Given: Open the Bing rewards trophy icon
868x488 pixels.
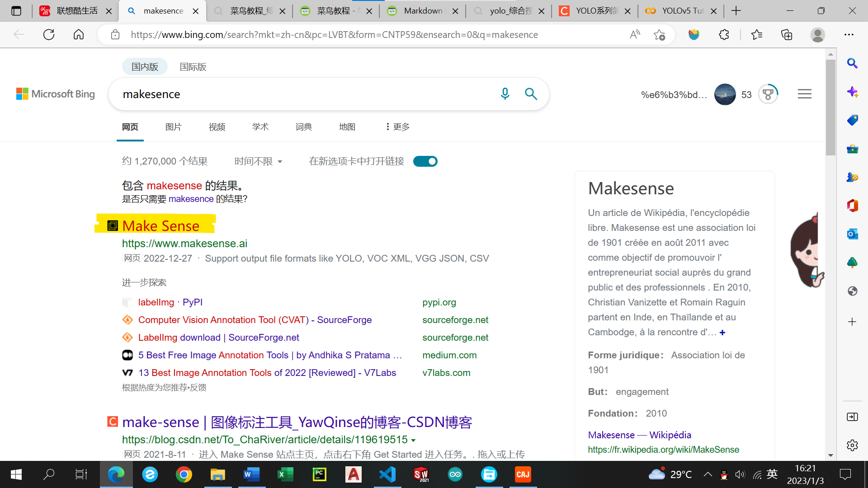Looking at the screenshot, I should (768, 94).
